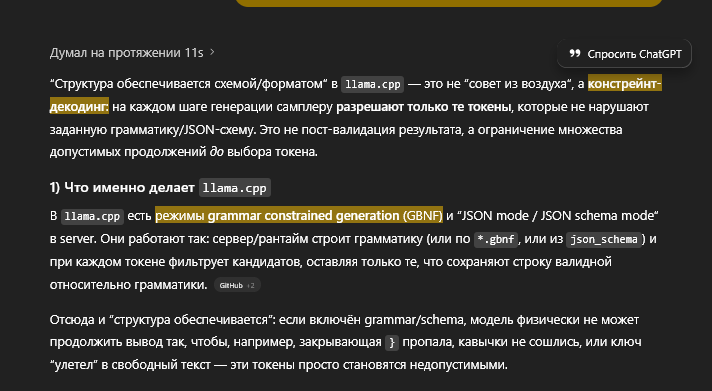Click the '*.gbnf' inline code snippet
This screenshot has height=391, width=712.
(x=496, y=239)
